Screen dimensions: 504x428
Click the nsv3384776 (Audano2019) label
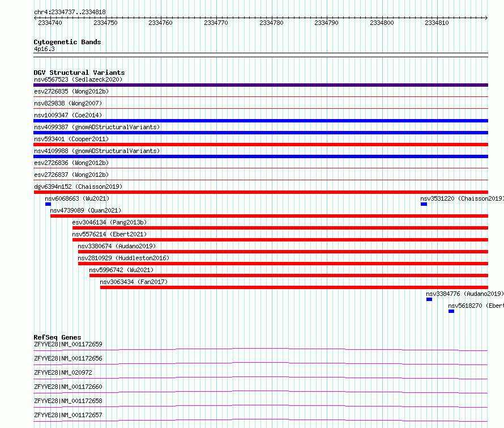[x=465, y=294]
